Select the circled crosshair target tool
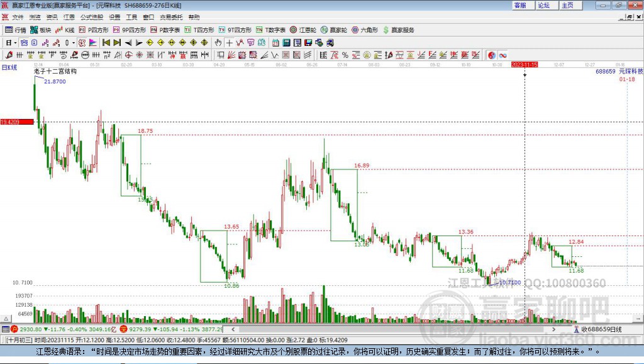 coord(128,55)
